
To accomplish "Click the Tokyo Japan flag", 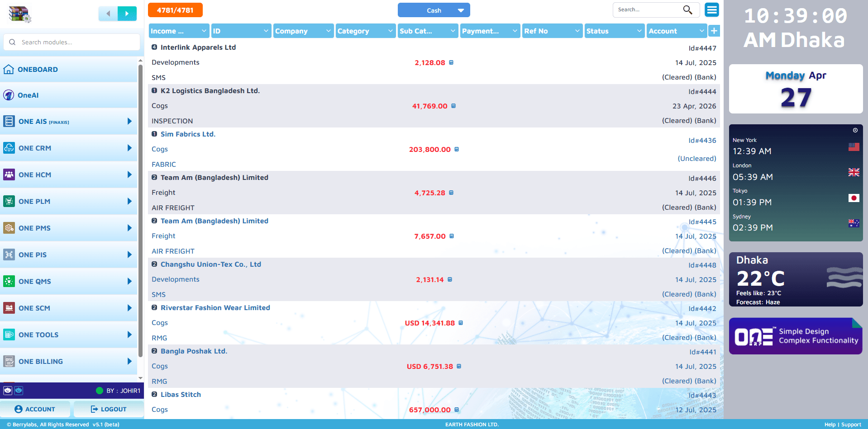I will pyautogui.click(x=854, y=198).
